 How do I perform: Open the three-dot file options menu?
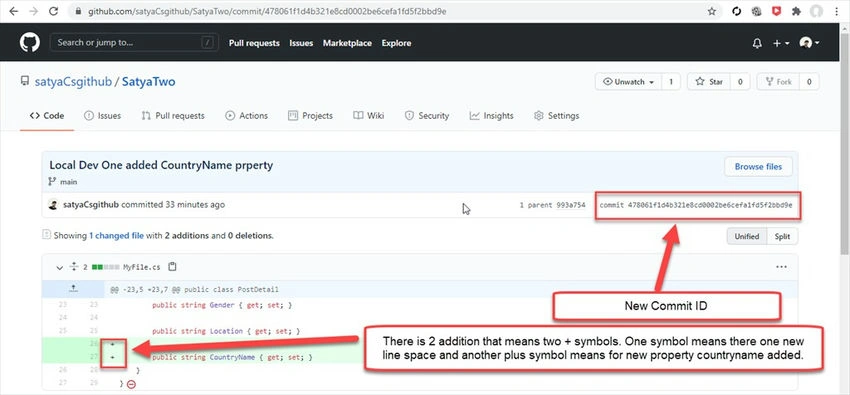pos(781,267)
